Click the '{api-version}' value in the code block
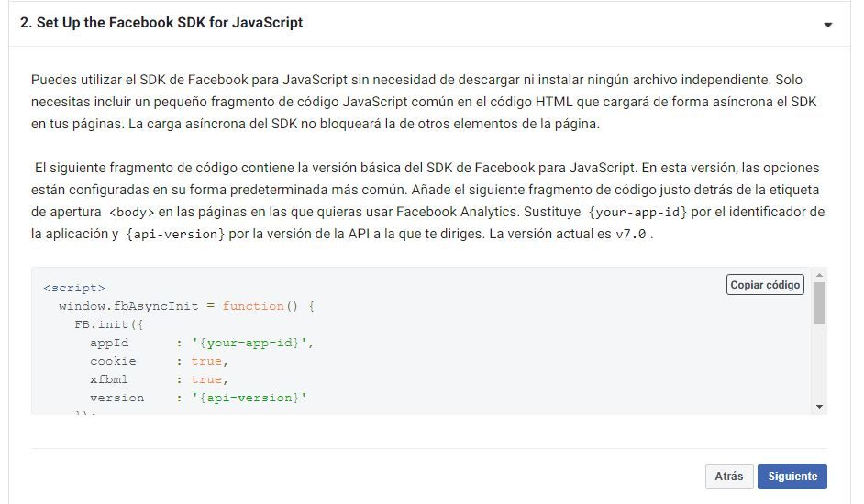Image resolution: width=864 pixels, height=504 pixels. [249, 398]
